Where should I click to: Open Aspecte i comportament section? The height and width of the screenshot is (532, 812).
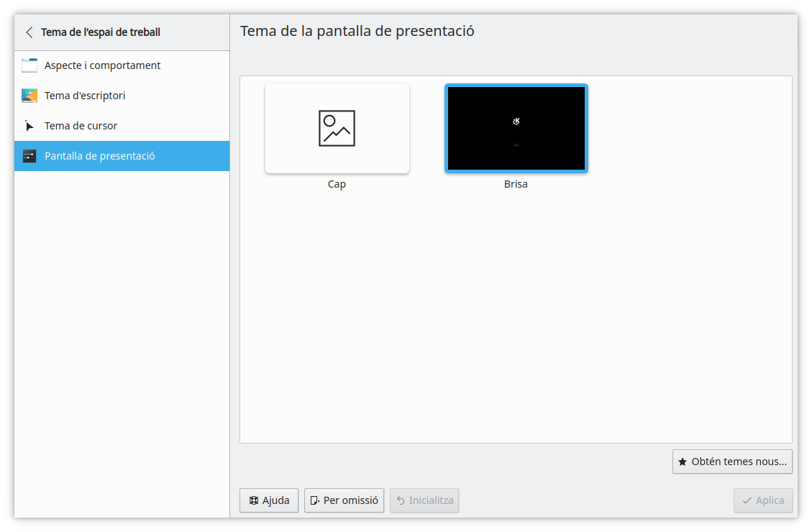[x=102, y=65]
